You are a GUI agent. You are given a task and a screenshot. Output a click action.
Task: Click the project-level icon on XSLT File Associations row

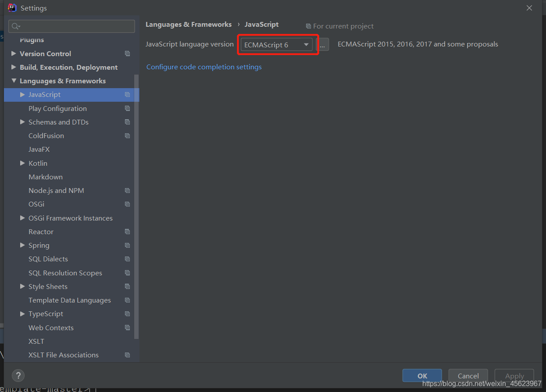click(127, 355)
